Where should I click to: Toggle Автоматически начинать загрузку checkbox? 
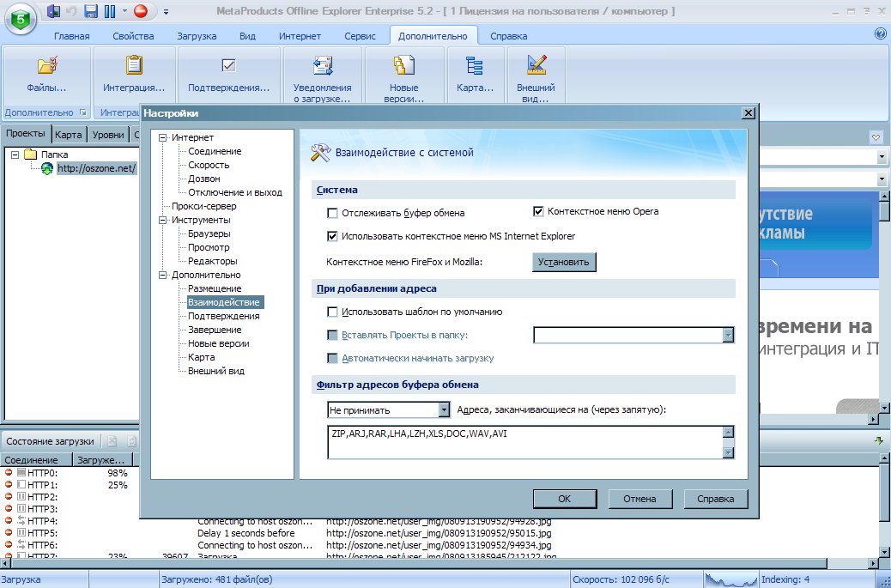click(332, 359)
